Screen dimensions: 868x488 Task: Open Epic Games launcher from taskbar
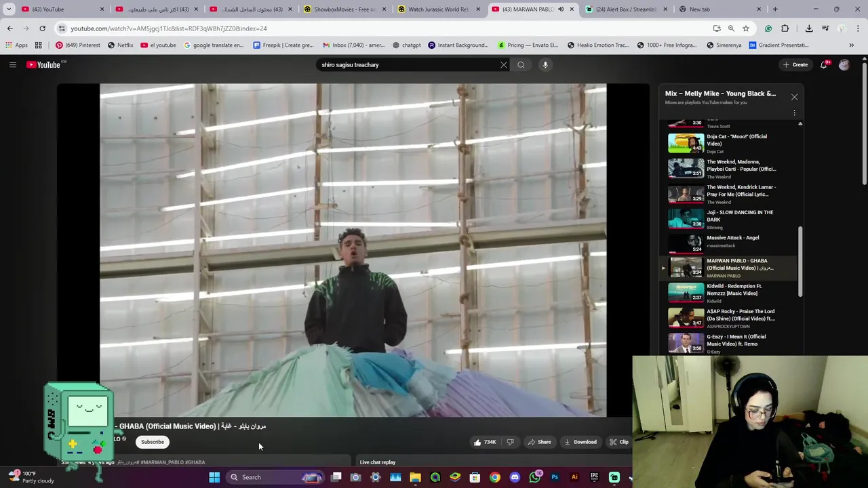pyautogui.click(x=594, y=477)
